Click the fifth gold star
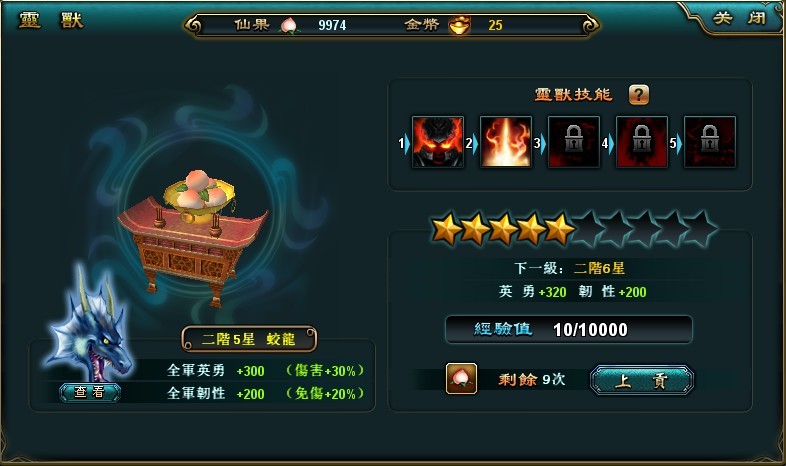This screenshot has height=466, width=786. 559,228
